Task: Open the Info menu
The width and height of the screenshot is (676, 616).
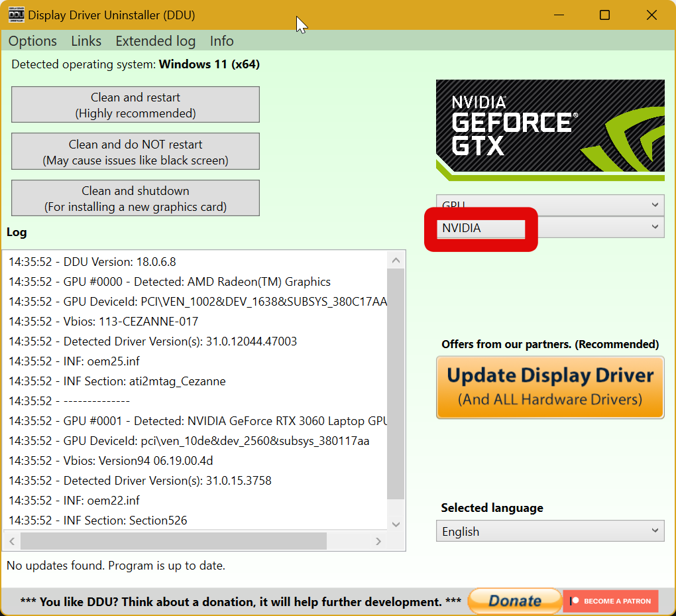Action: pos(221,41)
